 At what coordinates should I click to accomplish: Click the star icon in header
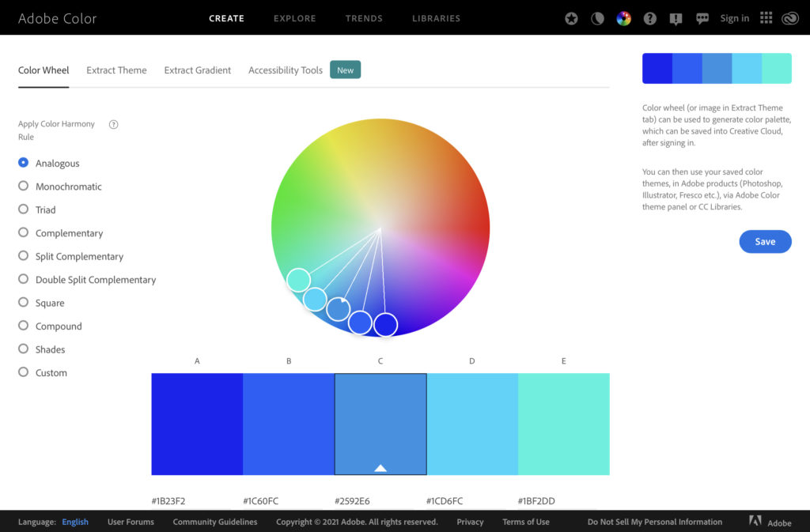(571, 18)
